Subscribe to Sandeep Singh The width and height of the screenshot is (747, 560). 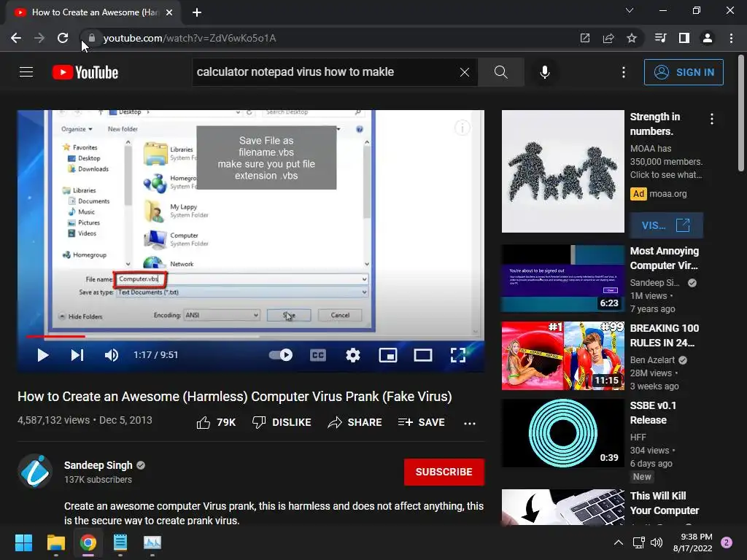coord(444,472)
